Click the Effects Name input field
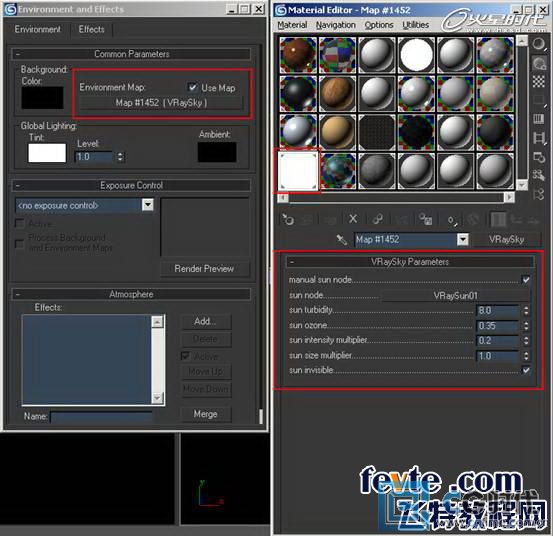Viewport: 553px width, 536px height. pyautogui.click(x=102, y=417)
